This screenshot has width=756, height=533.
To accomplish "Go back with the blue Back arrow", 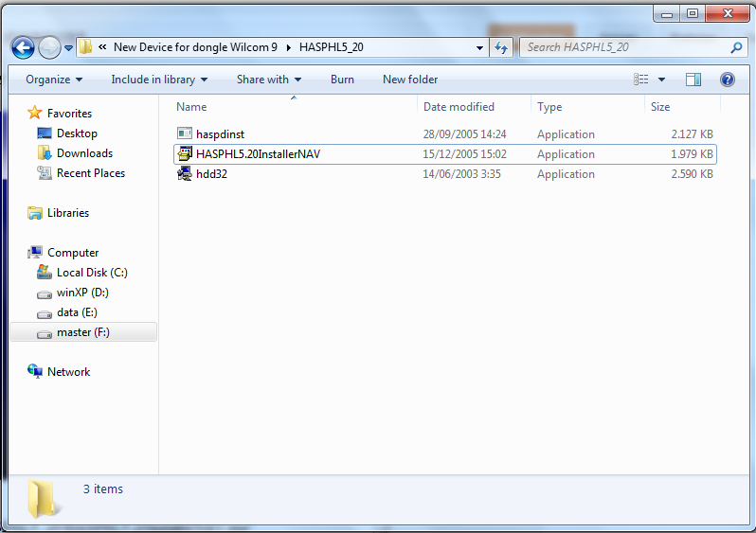I will (x=23, y=47).
